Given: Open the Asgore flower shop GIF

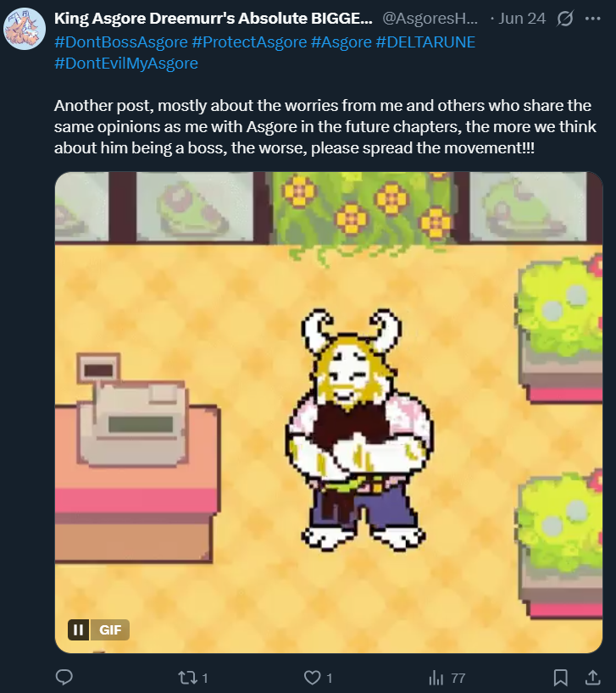Looking at the screenshot, I should 328,412.
